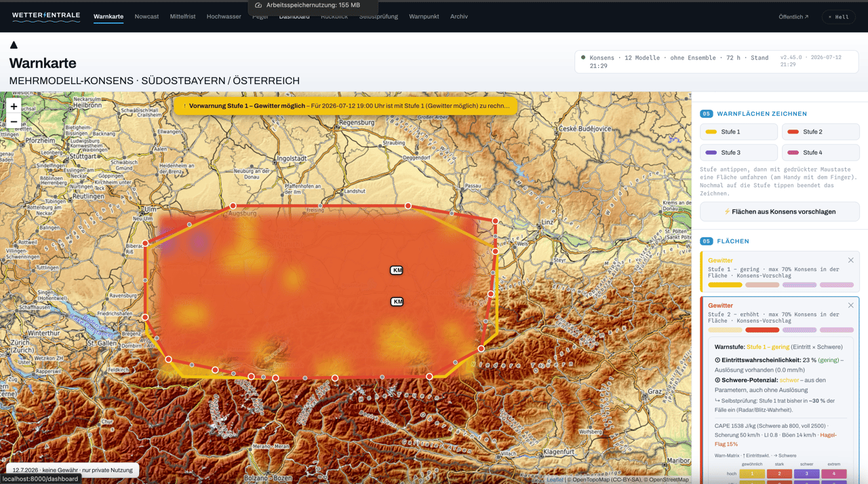
Task: Zoom in on the map
Action: point(14,106)
